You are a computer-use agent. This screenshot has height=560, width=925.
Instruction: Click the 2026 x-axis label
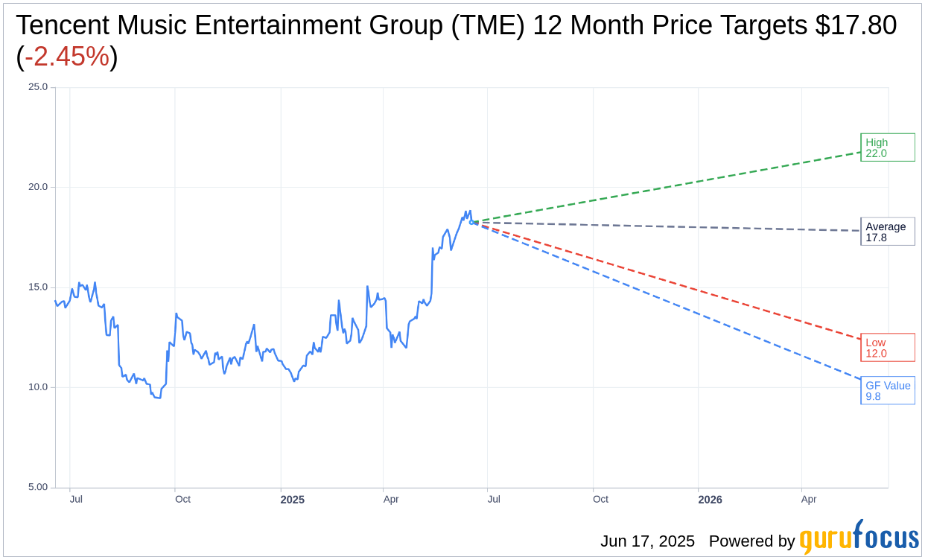click(x=710, y=500)
